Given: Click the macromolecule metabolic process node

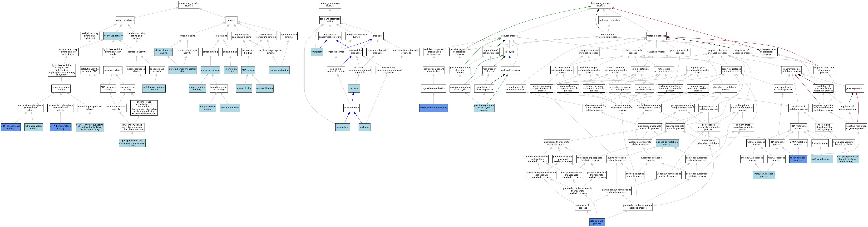Looking at the screenshot, I should 792,70.
